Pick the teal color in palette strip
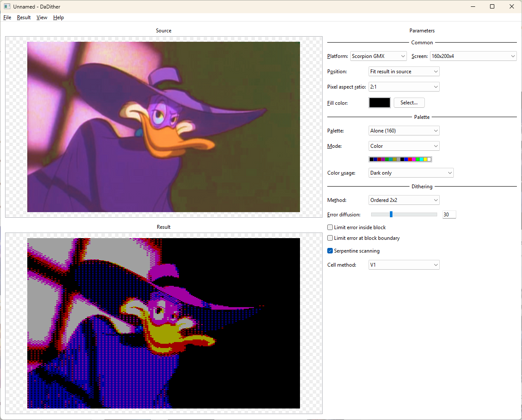 click(391, 159)
